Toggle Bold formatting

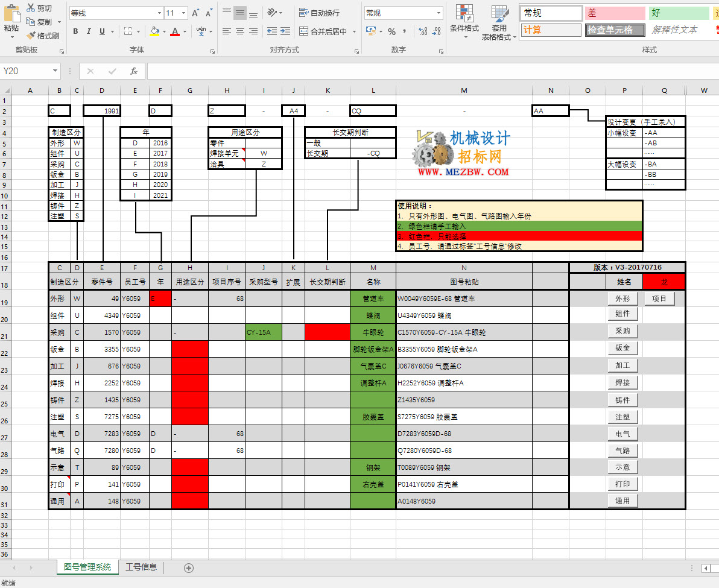[x=75, y=31]
